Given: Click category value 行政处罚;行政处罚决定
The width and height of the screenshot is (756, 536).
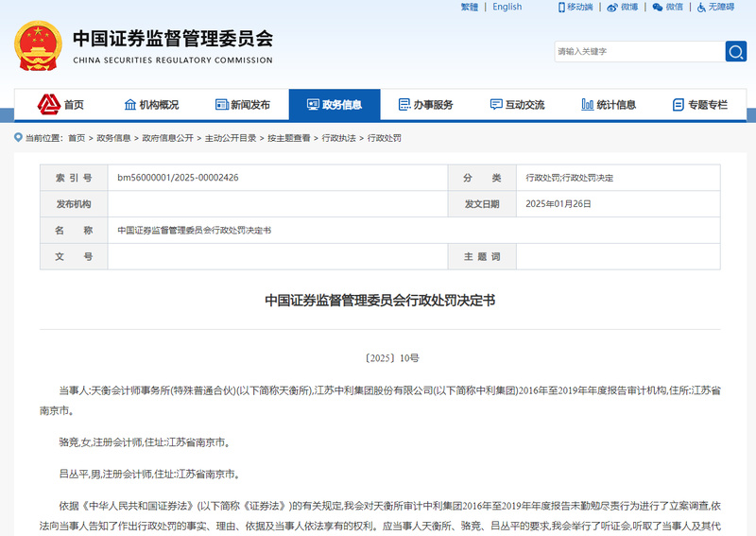Looking at the screenshot, I should pyautogui.click(x=570, y=178).
